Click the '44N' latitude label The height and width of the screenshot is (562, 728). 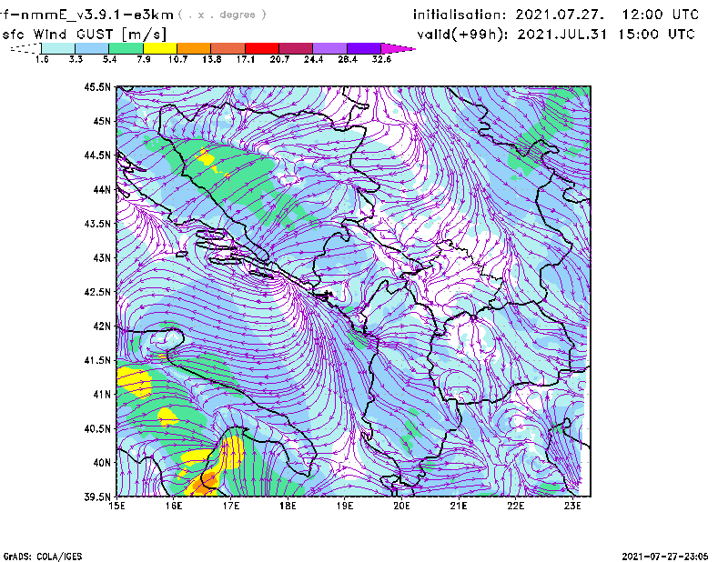pyautogui.click(x=102, y=189)
